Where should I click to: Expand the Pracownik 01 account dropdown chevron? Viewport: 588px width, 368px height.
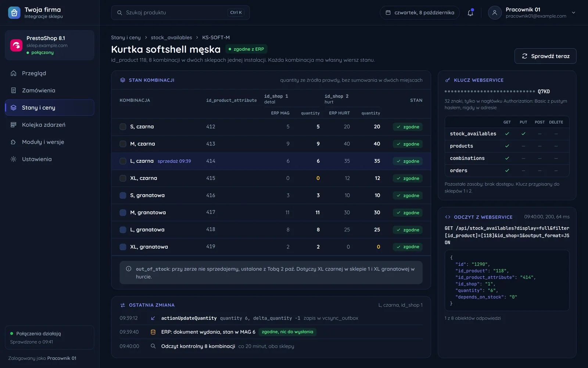573,13
